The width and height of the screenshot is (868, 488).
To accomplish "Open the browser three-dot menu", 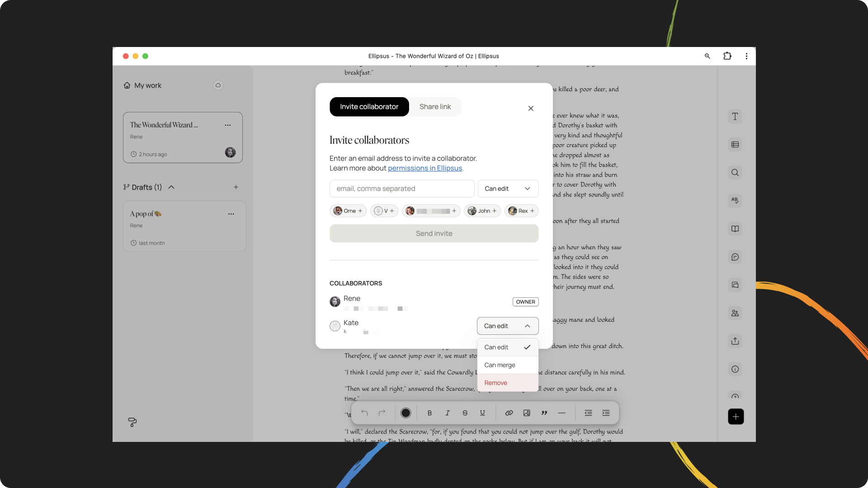I will 746,56.
